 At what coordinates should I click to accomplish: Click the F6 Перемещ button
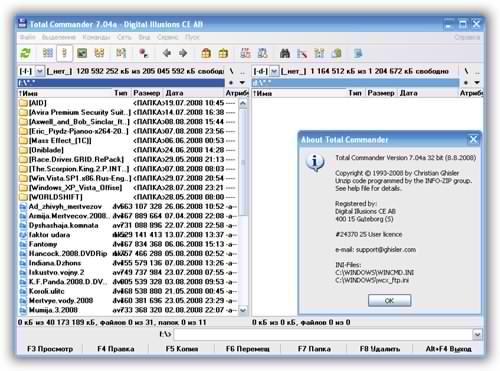[x=248, y=349]
